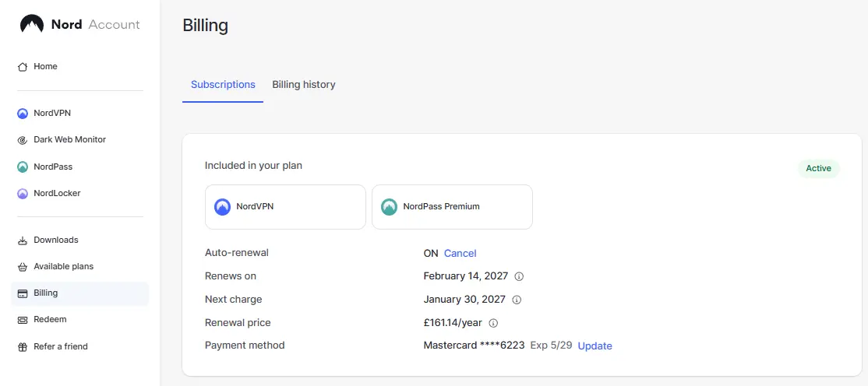Show info next to Renews on date

(519, 276)
